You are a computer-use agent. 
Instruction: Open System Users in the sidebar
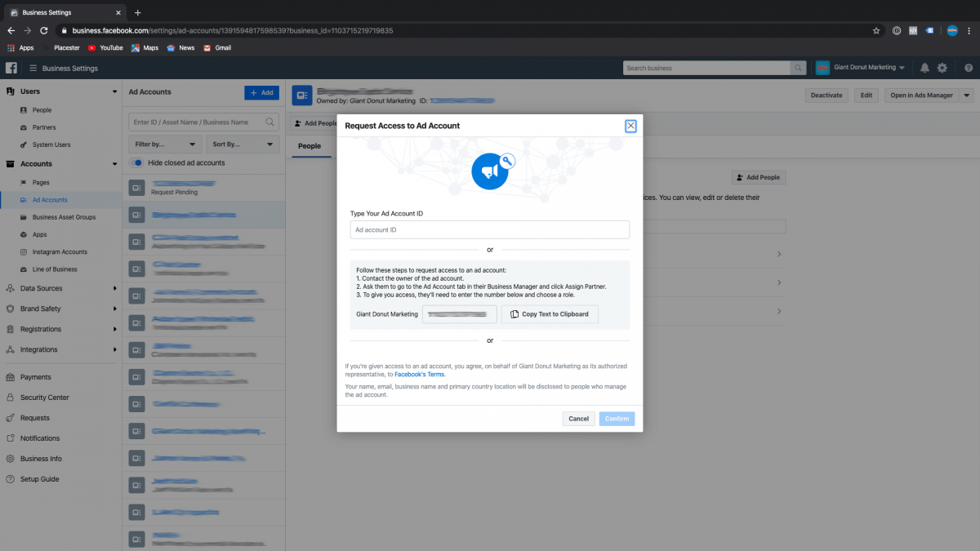(51, 144)
